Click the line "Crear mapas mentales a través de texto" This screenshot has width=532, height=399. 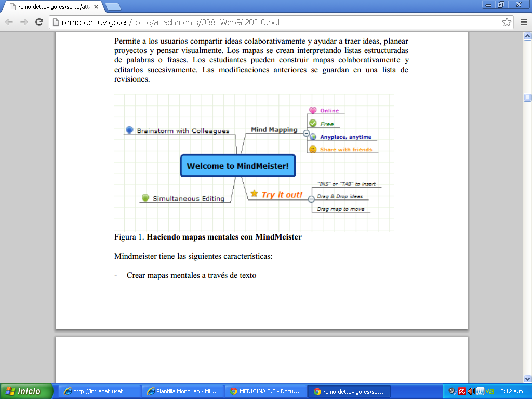coord(191,275)
